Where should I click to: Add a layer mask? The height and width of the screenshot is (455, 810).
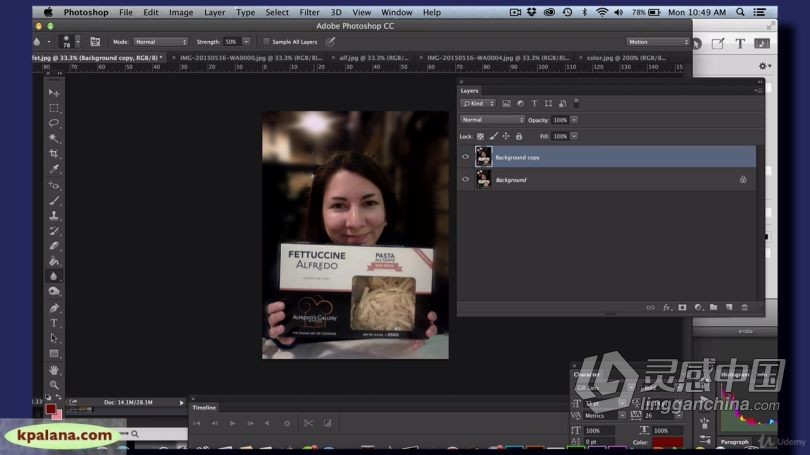(682, 307)
